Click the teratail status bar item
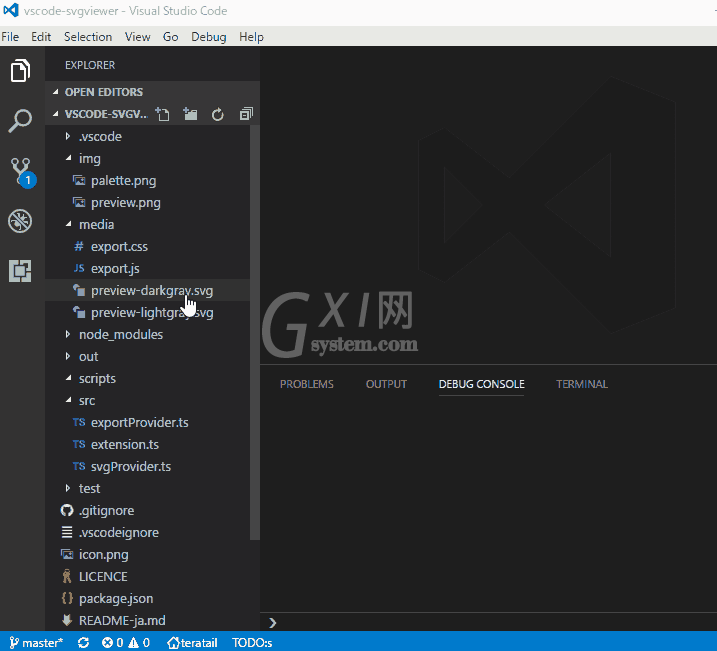The width and height of the screenshot is (717, 651). pos(192,643)
